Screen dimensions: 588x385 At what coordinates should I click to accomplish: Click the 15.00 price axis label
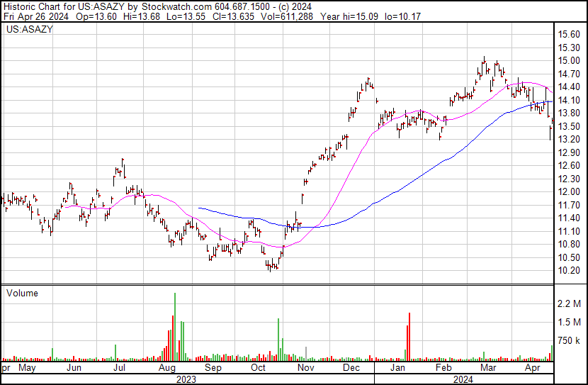coord(569,60)
